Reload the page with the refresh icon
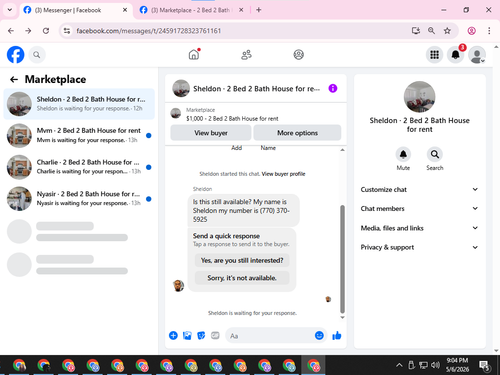This screenshot has width=500, height=375. coord(46,31)
